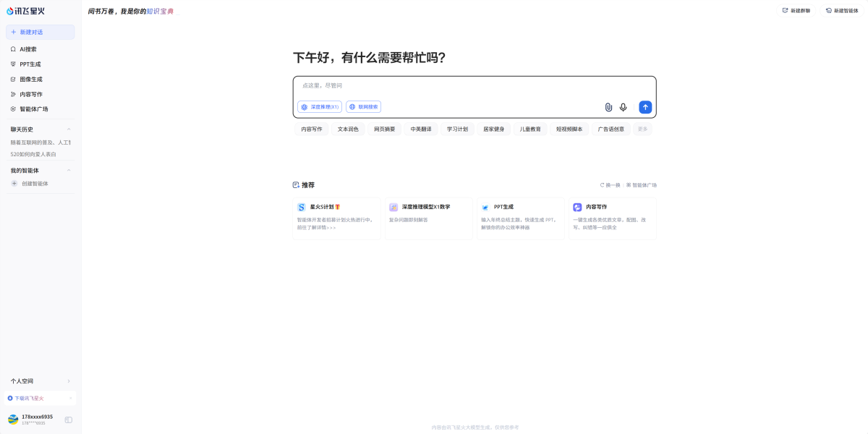The image size is (868, 434).
Task: Open the user avatar profile
Action: coord(13,420)
